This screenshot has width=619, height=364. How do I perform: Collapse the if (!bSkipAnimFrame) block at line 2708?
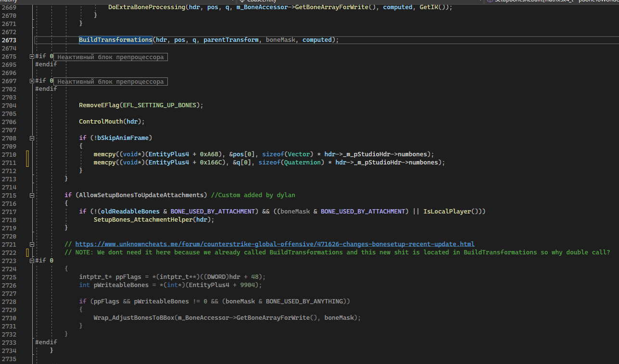pos(32,138)
